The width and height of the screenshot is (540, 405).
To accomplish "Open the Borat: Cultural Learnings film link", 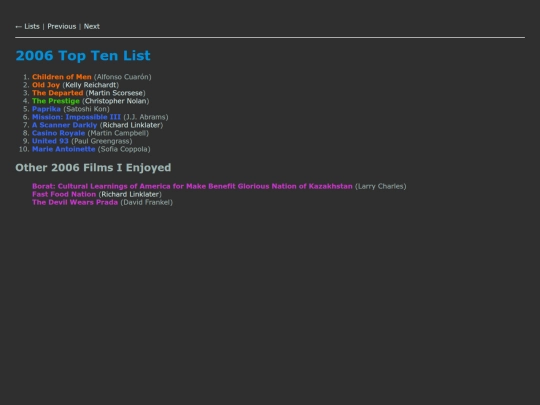I will point(192,186).
